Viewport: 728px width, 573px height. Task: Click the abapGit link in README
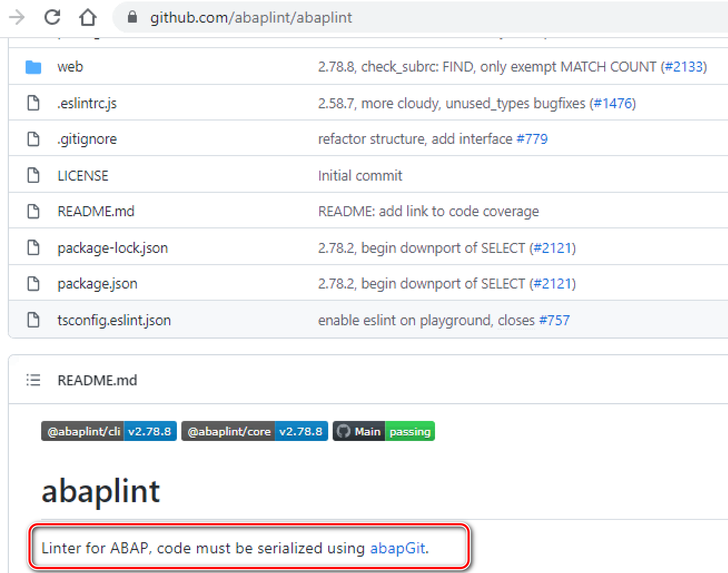click(398, 548)
